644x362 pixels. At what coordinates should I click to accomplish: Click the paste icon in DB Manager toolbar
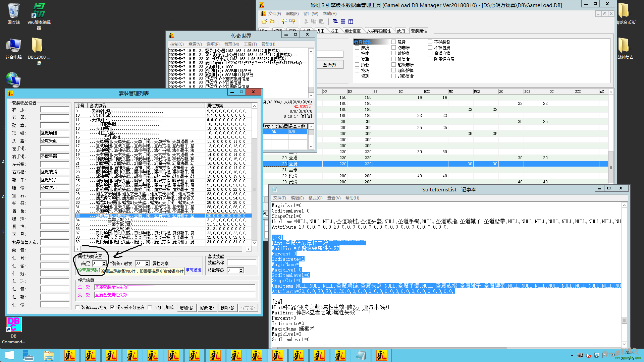(x=321, y=21)
